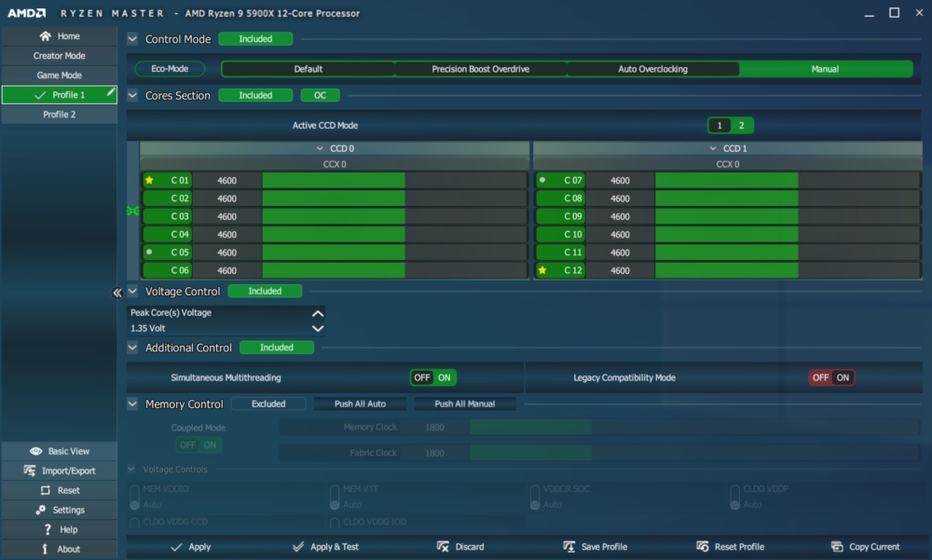The width and height of the screenshot is (932, 560).
Task: Collapse the Additional Control section
Action: [x=132, y=348]
